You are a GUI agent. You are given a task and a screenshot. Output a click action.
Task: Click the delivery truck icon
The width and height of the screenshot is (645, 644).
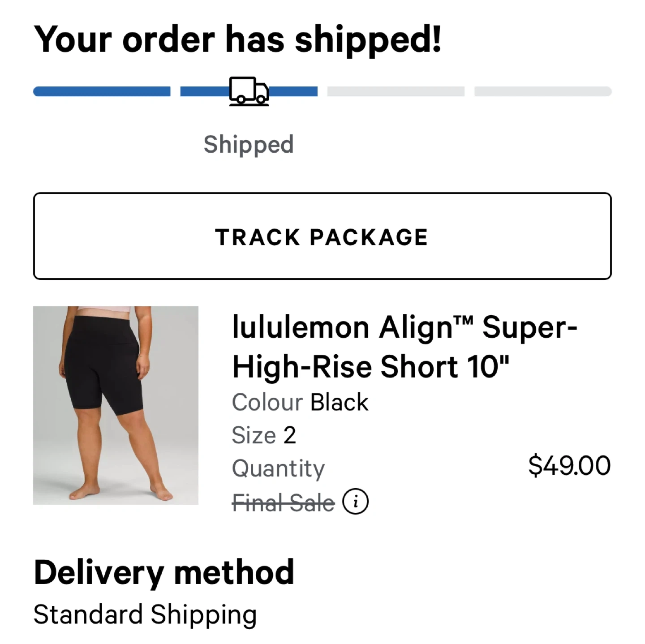tap(249, 91)
